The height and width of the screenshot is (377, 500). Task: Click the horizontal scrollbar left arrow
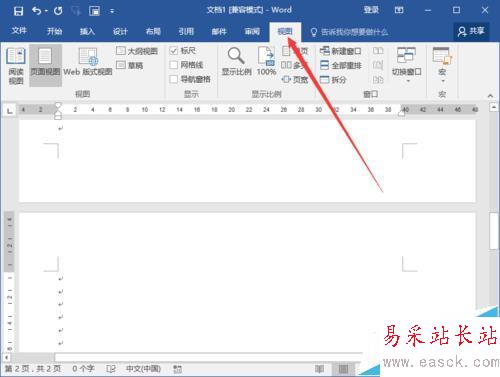click(x=6, y=357)
